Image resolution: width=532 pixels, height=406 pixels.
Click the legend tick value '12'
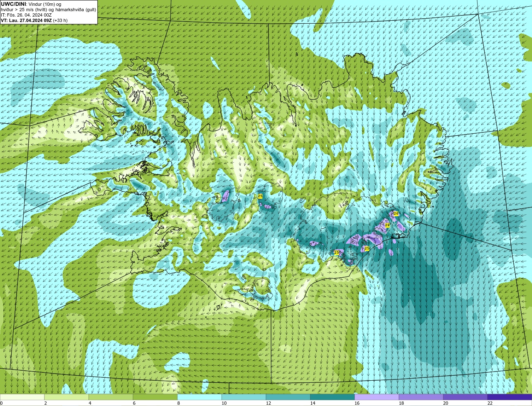[268, 403]
